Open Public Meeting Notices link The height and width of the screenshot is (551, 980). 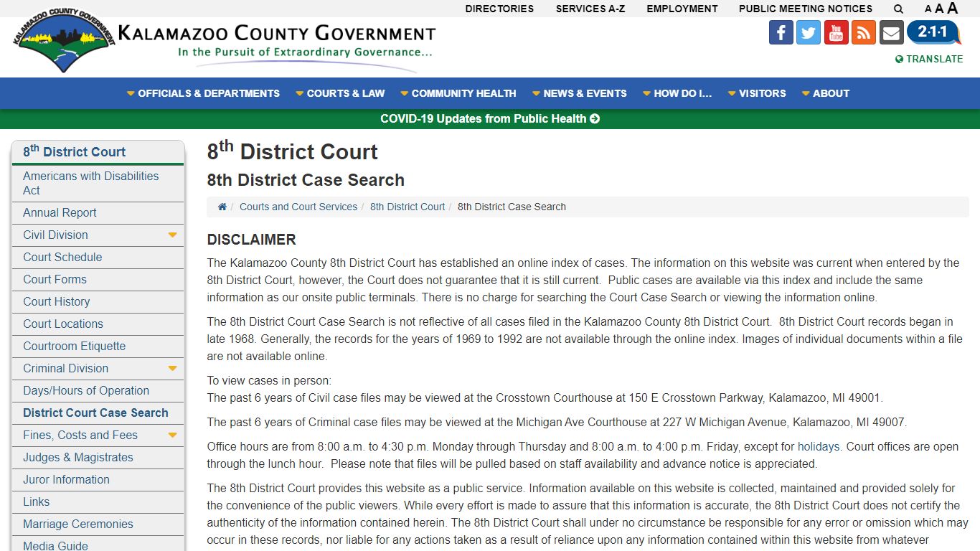pyautogui.click(x=806, y=9)
